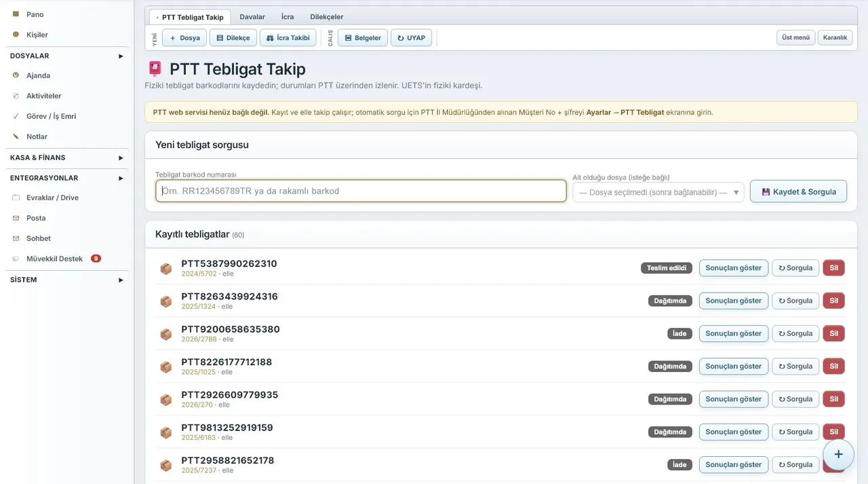
Task: Create new Dilekçe from toolbar
Action: click(x=233, y=38)
